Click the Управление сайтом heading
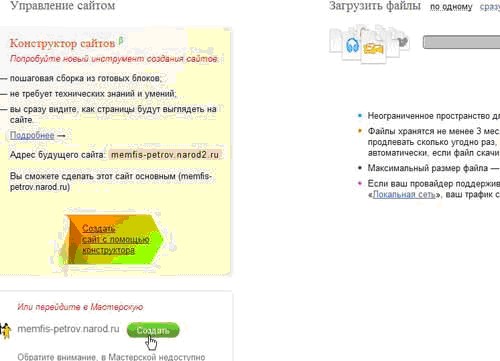 click(x=63, y=6)
